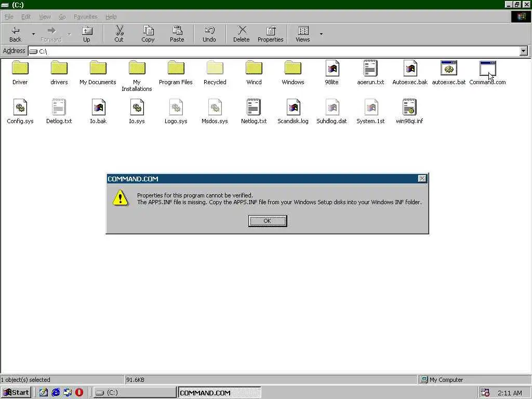This screenshot has height=399, width=532.
Task: Select the Msdos.sys file
Action: (215, 111)
